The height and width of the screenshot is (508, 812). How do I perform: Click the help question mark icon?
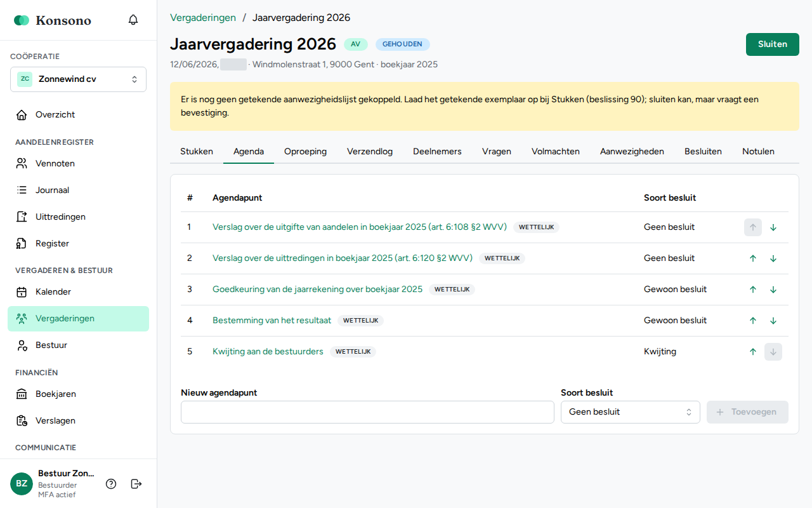pos(111,484)
